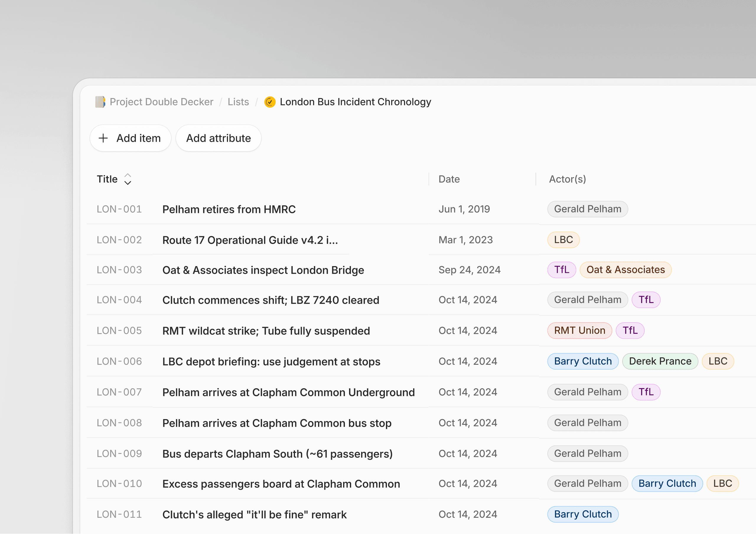Select the Title column header
This screenshot has width=756, height=534.
click(x=107, y=179)
